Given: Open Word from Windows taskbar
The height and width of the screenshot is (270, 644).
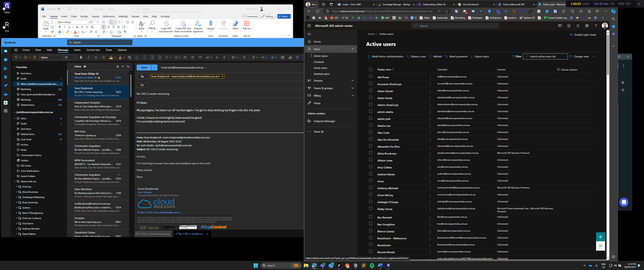Looking at the screenshot, I should pos(380,265).
